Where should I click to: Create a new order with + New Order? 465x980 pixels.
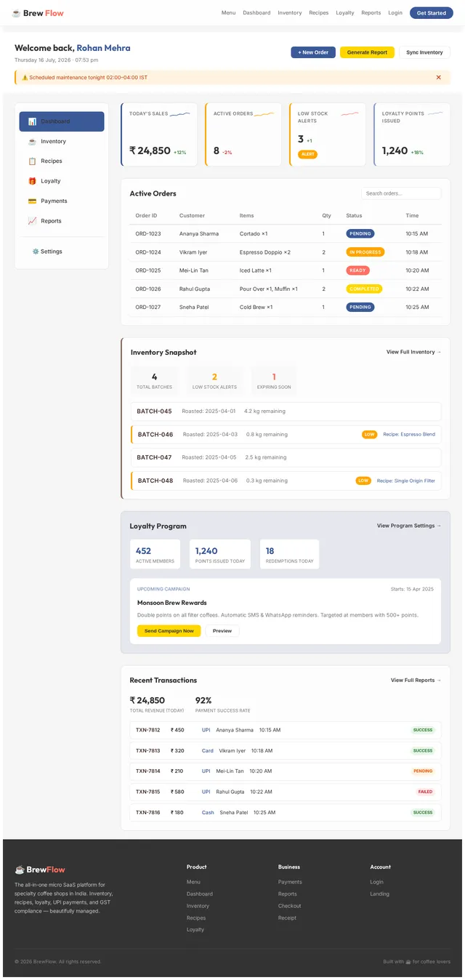tap(313, 52)
